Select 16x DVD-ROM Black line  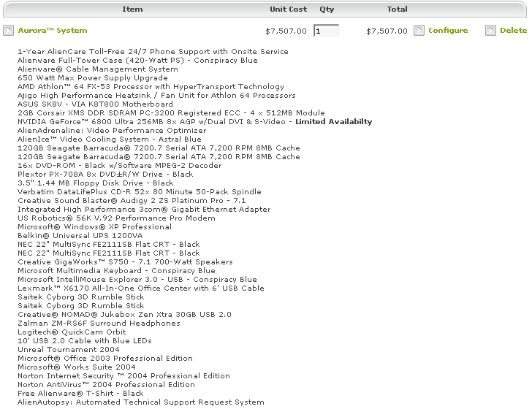point(120,166)
